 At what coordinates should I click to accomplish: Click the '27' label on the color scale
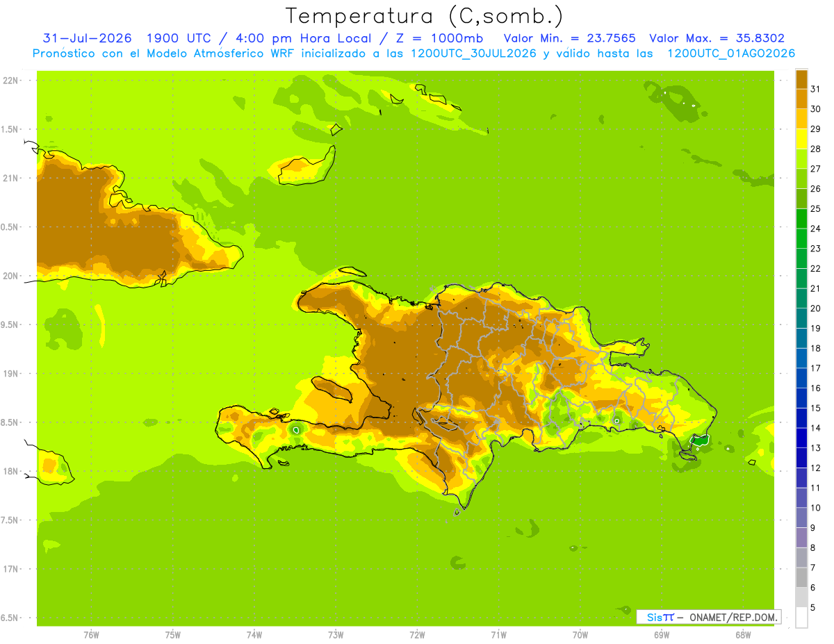click(815, 169)
